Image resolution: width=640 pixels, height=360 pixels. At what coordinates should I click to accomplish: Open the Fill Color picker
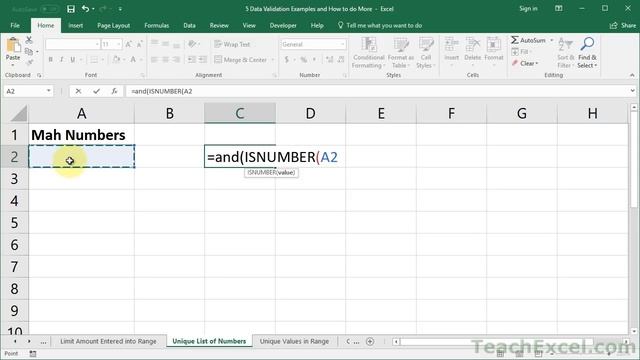(x=117, y=60)
